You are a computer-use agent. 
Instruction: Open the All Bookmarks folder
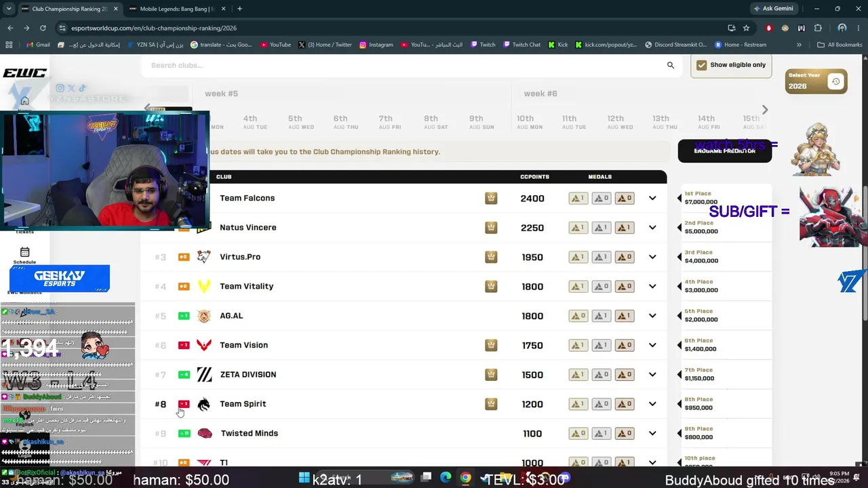tap(840, 45)
